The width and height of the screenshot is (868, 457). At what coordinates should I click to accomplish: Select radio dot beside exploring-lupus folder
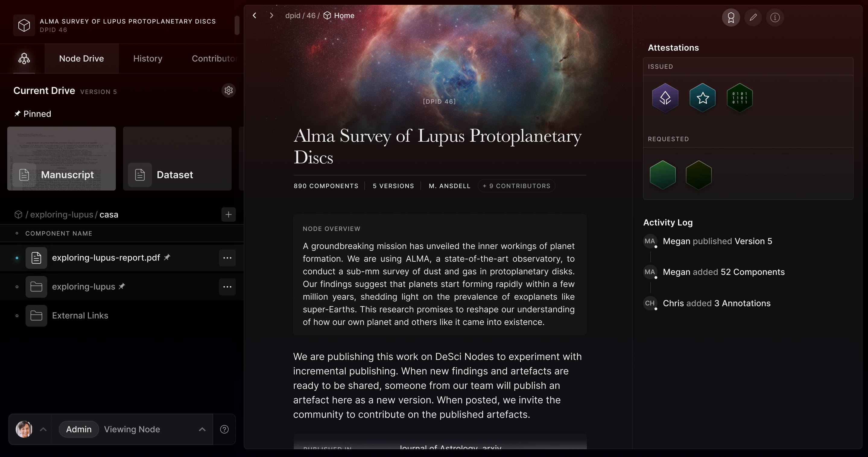point(17,287)
